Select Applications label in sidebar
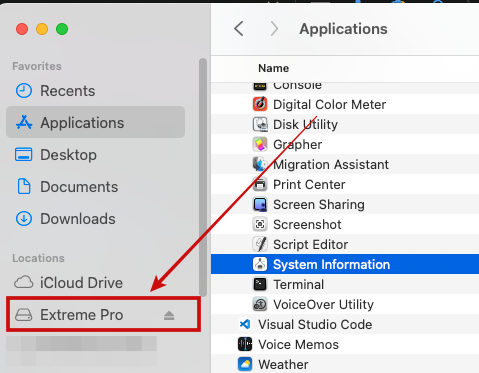The height and width of the screenshot is (373, 479). pos(82,123)
